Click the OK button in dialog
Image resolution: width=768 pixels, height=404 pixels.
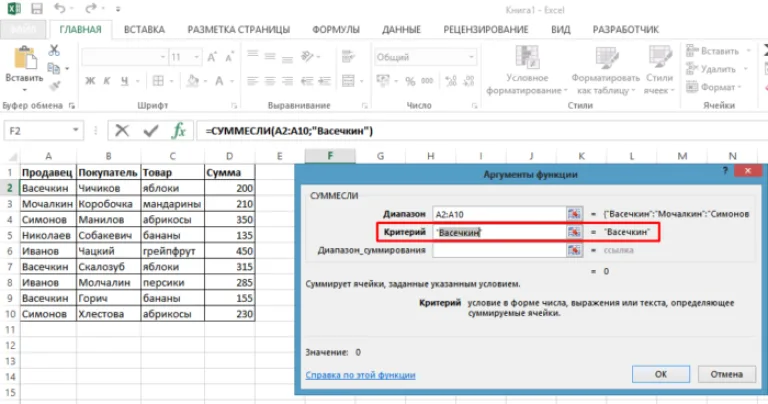tap(661, 374)
